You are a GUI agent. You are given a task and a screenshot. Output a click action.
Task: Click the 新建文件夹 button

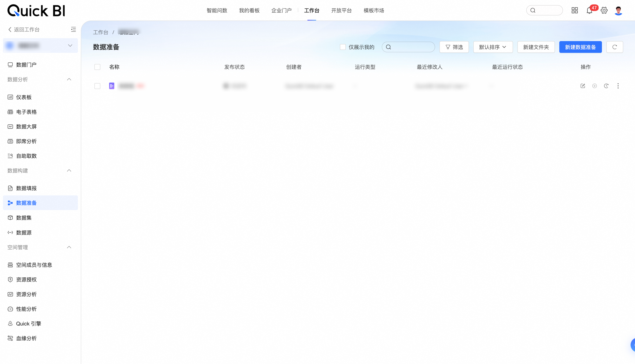[x=536, y=47]
